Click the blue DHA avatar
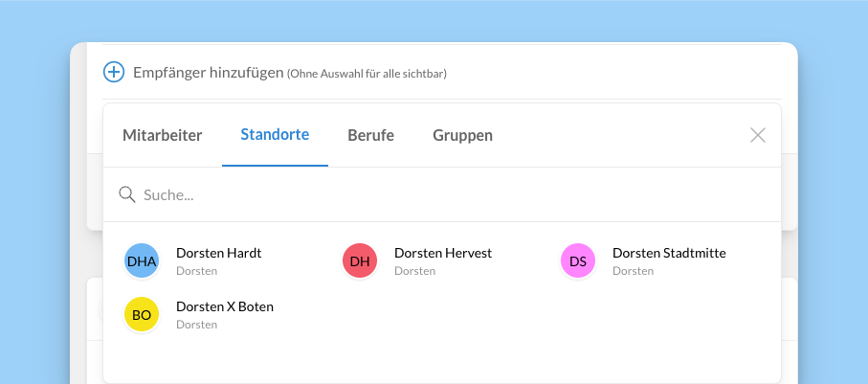 tap(142, 260)
